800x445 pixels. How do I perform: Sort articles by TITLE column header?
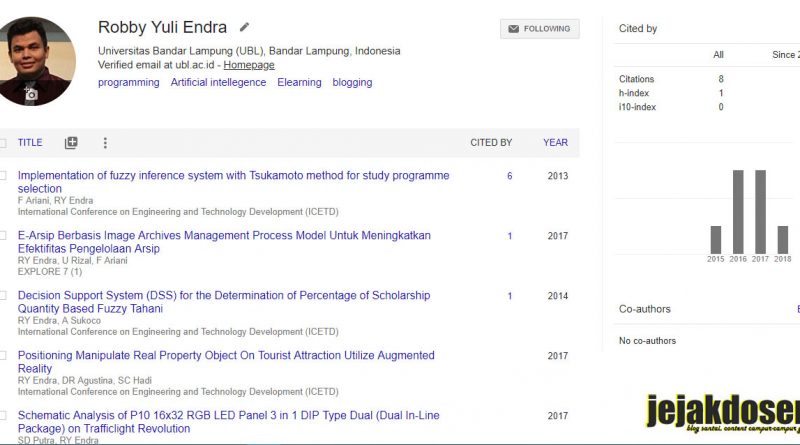[30, 143]
